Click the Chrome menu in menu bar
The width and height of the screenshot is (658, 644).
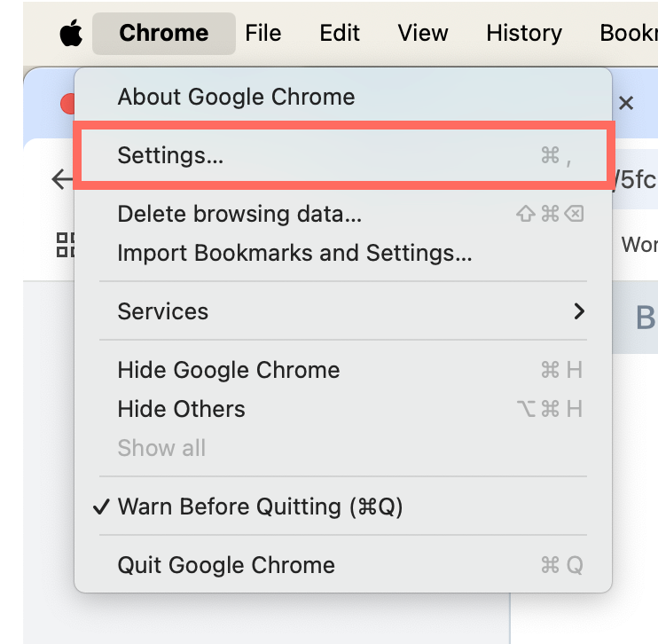click(x=164, y=34)
